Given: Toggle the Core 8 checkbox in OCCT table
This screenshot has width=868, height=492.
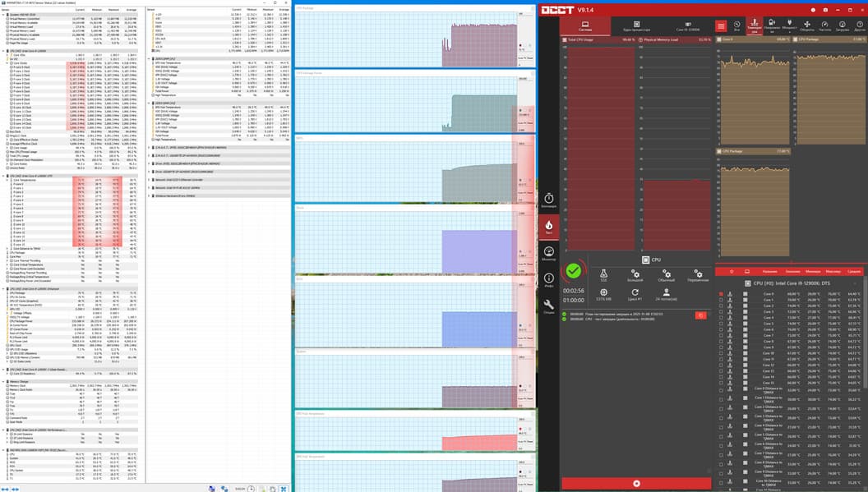Looking at the screenshot, I should coord(721,342).
